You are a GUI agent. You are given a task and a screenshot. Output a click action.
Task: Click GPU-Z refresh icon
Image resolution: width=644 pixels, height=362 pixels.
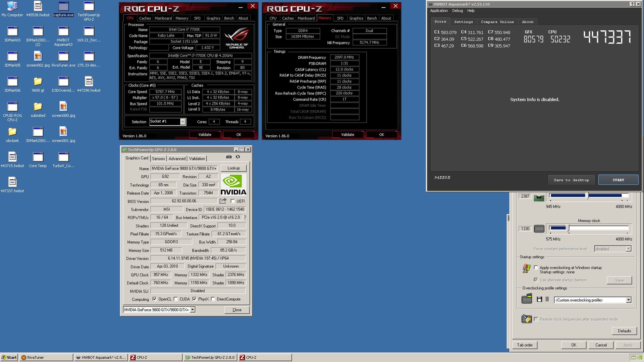238,157
